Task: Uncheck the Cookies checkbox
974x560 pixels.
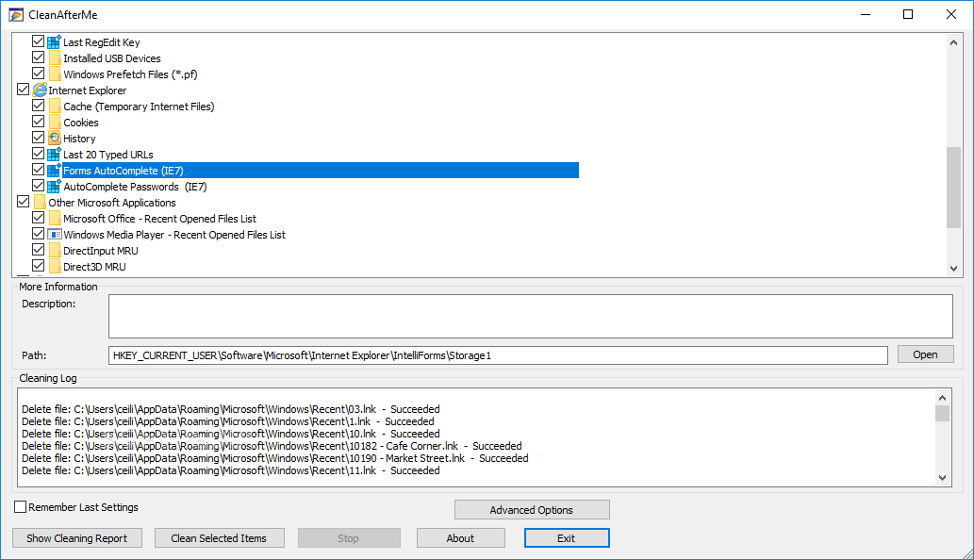Action: coord(38,122)
